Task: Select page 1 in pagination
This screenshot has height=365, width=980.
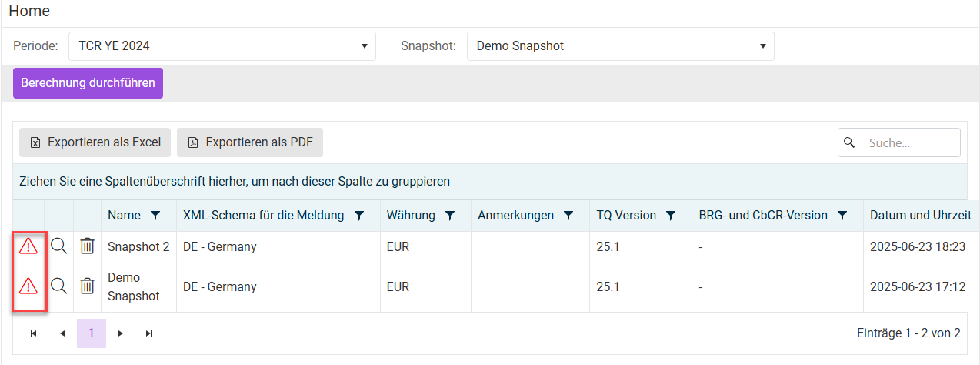Action: click(92, 333)
